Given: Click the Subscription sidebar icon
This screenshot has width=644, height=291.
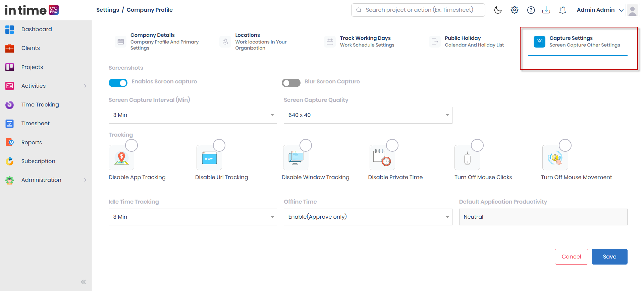Looking at the screenshot, I should tap(10, 161).
